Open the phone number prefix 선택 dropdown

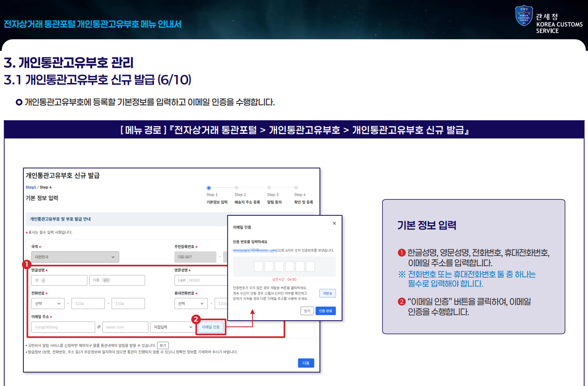[x=48, y=303]
